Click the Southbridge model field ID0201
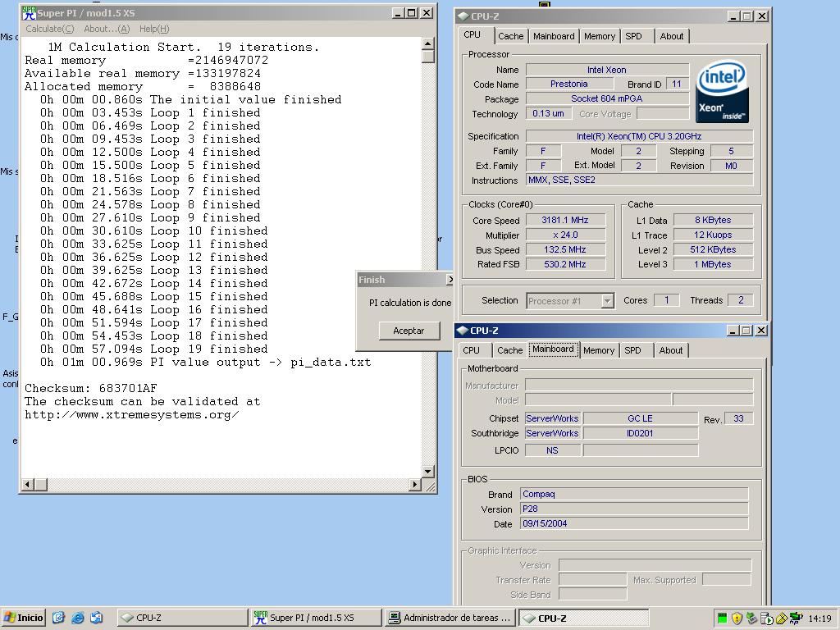 click(x=640, y=433)
